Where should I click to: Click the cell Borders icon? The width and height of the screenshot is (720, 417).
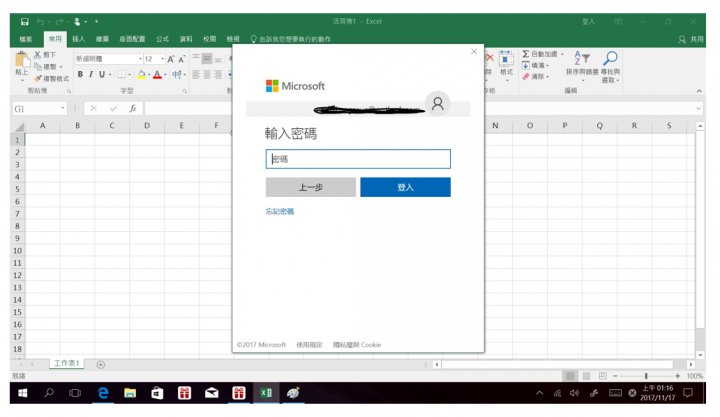(x=121, y=74)
